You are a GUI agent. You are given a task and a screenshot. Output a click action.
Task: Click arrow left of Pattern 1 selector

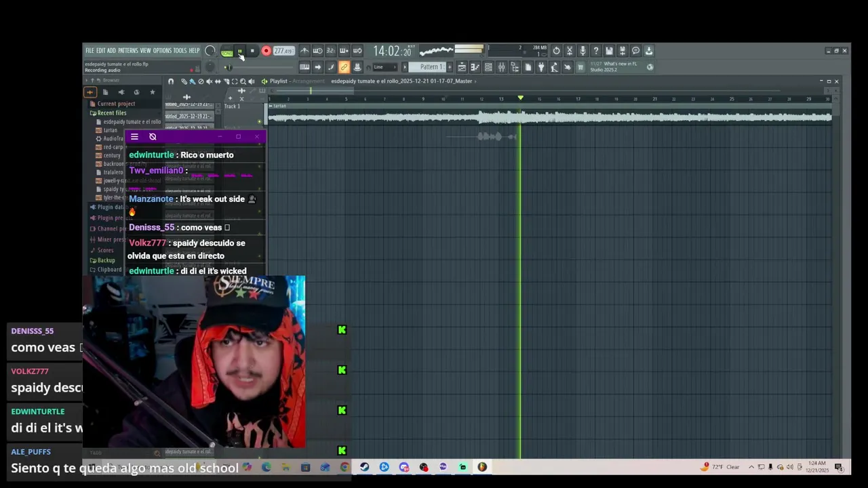405,67
